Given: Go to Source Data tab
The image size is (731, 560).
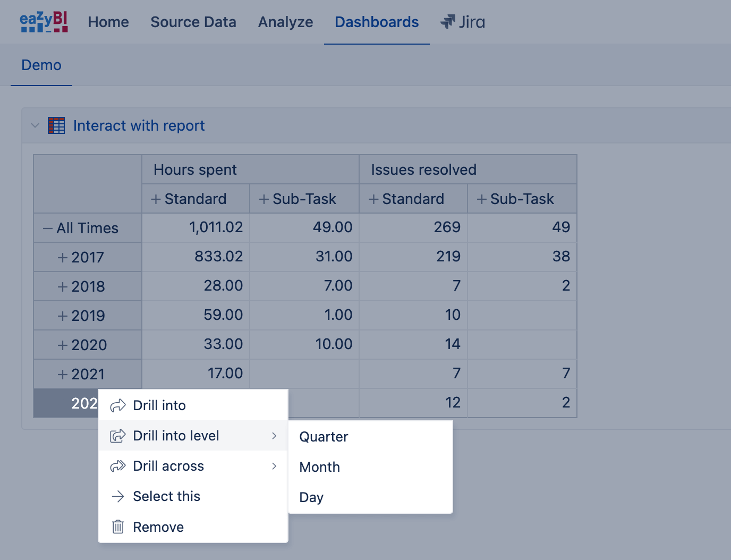Looking at the screenshot, I should 193,22.
